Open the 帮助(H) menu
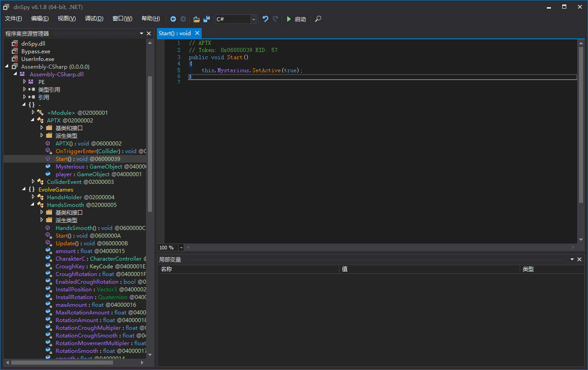 [x=151, y=19]
